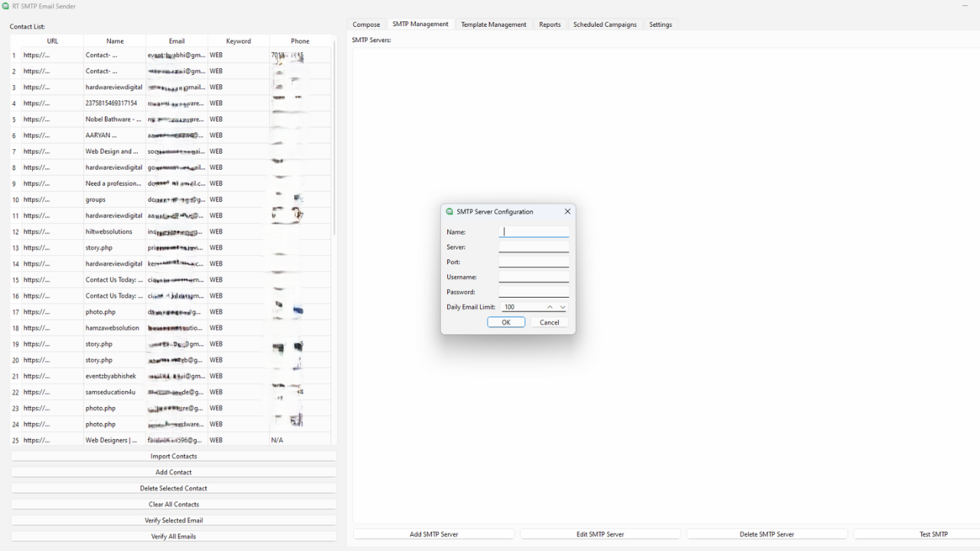Click the Verify All Emails button
Screen dimensions: 980x551
click(x=173, y=536)
